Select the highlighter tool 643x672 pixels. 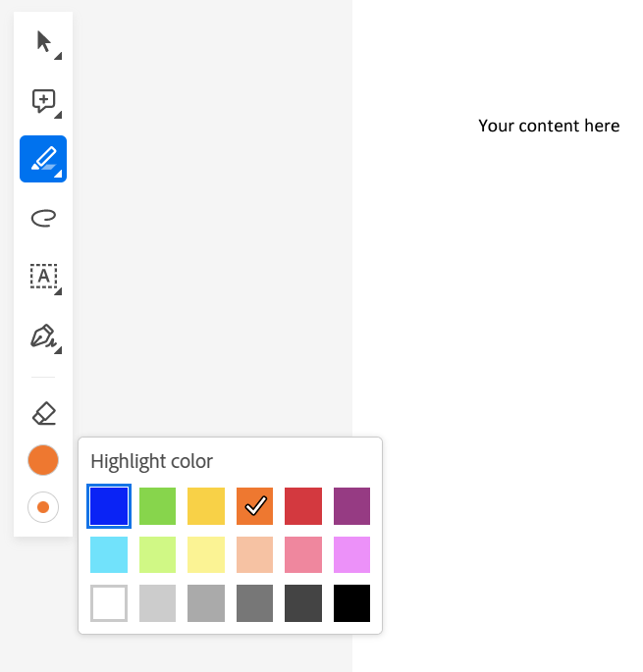pyautogui.click(x=43, y=159)
